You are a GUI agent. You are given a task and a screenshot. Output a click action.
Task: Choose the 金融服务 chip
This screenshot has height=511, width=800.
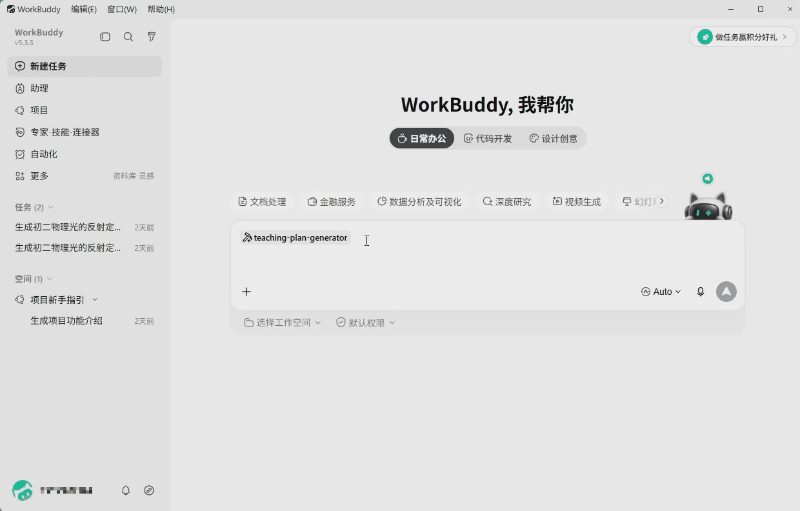point(332,202)
